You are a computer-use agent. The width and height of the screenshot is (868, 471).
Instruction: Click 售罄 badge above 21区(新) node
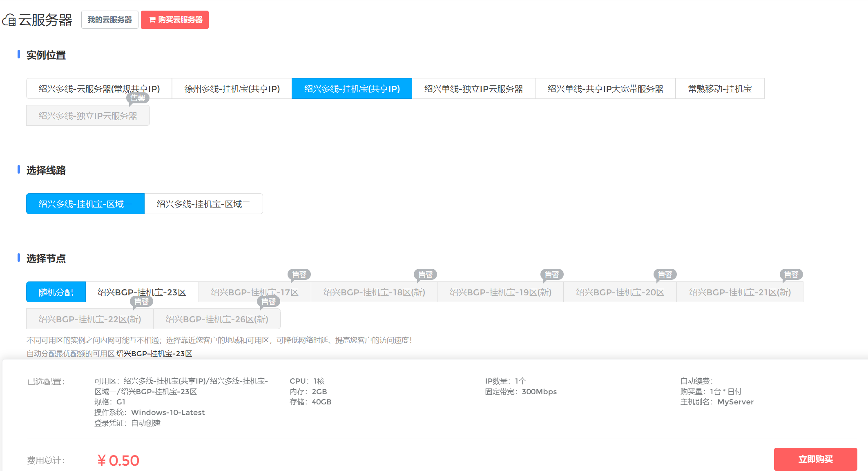point(791,275)
